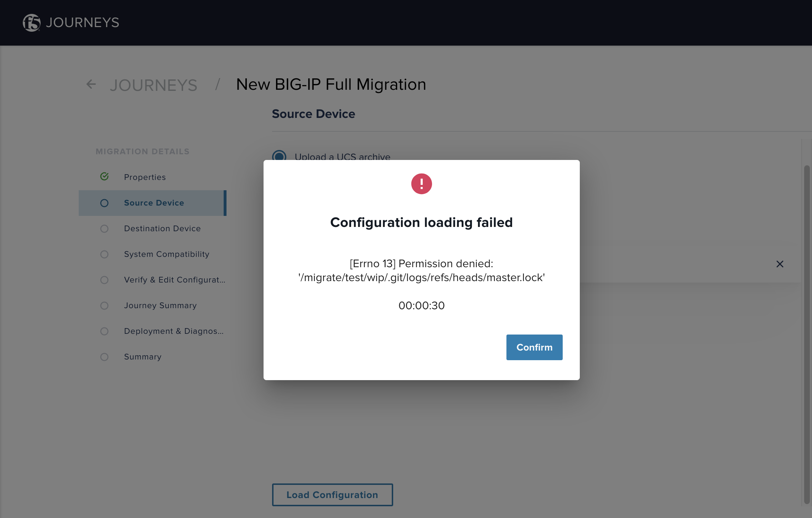Image resolution: width=812 pixels, height=518 pixels.
Task: Click the back arrow next to JOURNEYS
Action: coord(91,84)
